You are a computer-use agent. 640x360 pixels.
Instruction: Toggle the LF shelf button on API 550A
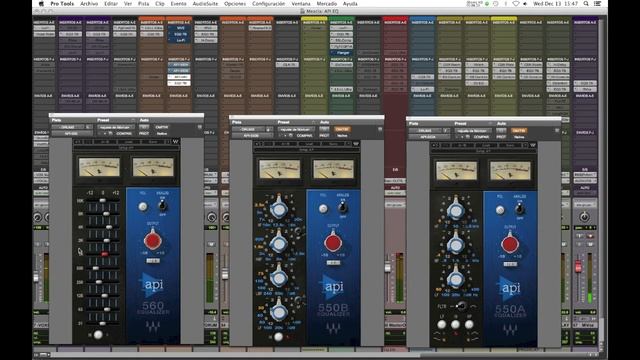tap(442, 324)
